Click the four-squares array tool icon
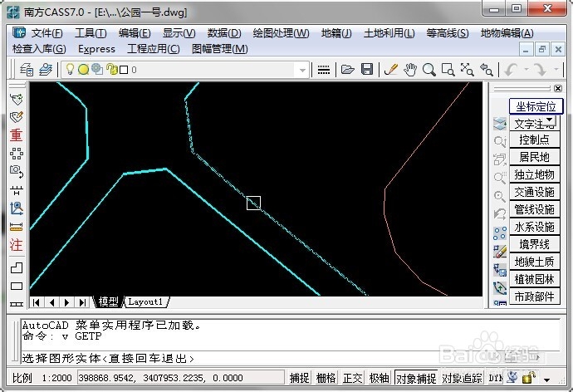This screenshot has width=573, height=392. 16,154
